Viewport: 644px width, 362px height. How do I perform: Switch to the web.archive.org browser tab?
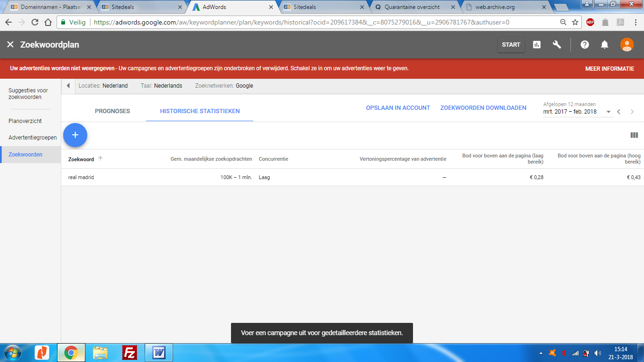click(x=504, y=7)
